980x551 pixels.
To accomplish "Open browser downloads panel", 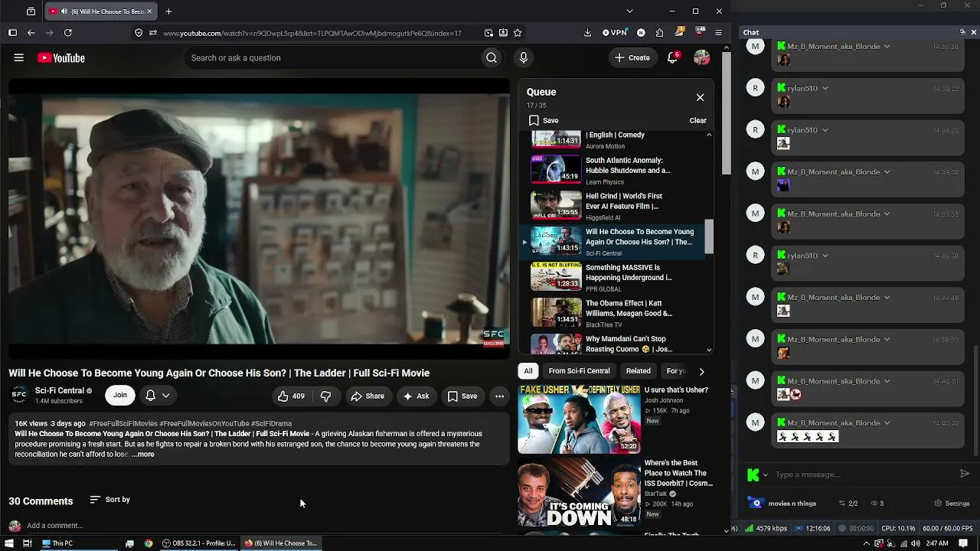I will click(587, 33).
